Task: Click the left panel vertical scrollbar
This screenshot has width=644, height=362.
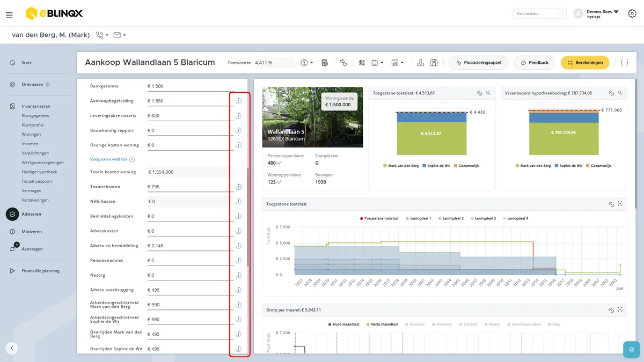Action: click(x=247, y=217)
